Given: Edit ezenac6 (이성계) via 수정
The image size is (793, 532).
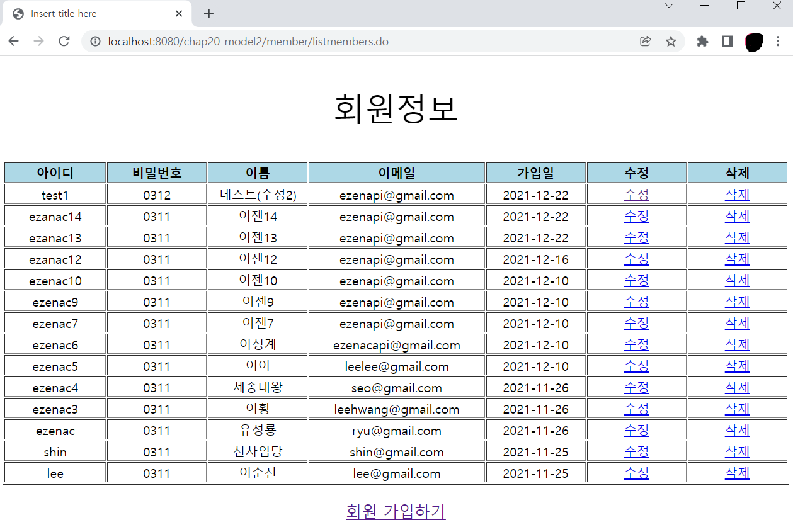Looking at the screenshot, I should [x=637, y=344].
